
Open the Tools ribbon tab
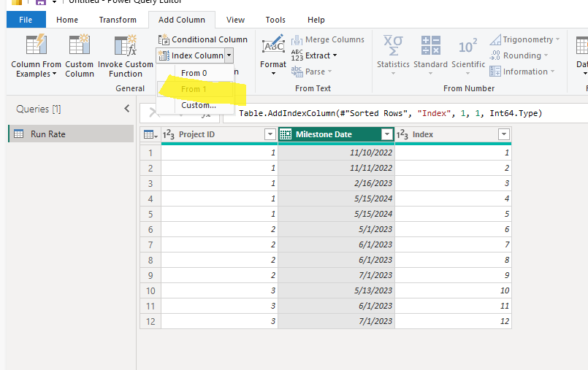pos(275,20)
